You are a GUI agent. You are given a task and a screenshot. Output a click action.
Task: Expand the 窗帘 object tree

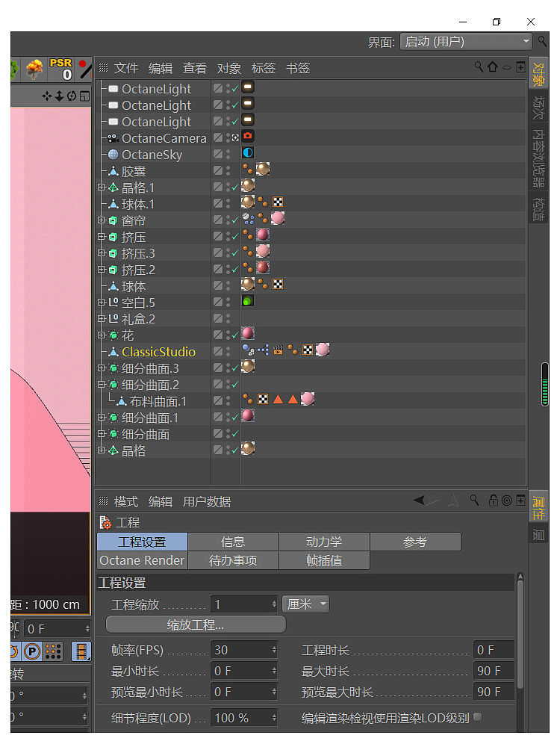[x=101, y=220]
